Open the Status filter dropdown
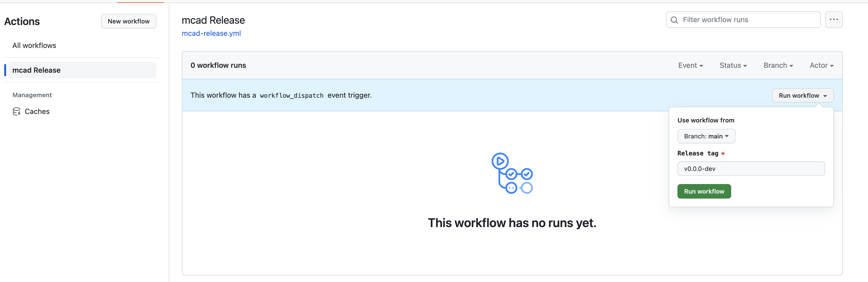The width and height of the screenshot is (868, 282). click(x=733, y=65)
